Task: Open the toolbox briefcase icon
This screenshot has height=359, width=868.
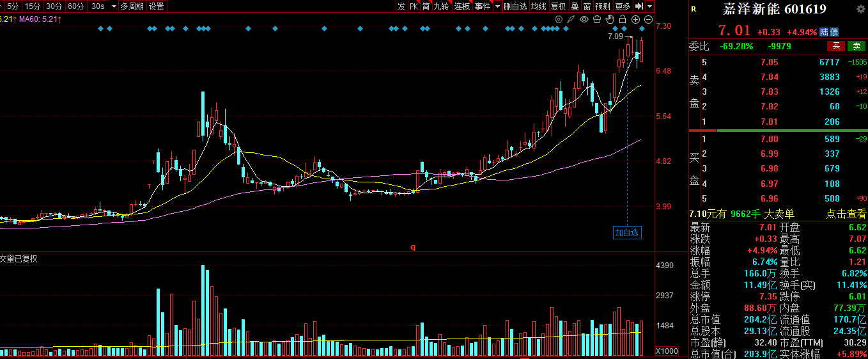Action: 596,20
